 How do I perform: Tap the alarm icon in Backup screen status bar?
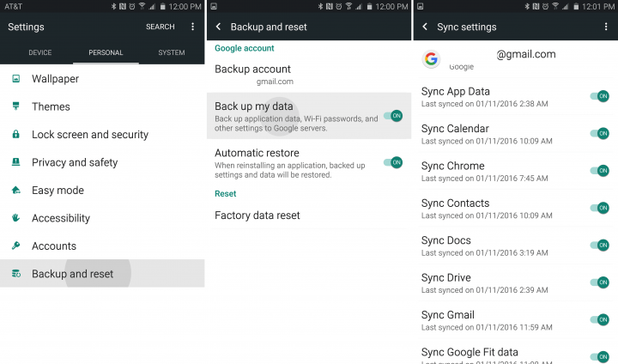338,6
